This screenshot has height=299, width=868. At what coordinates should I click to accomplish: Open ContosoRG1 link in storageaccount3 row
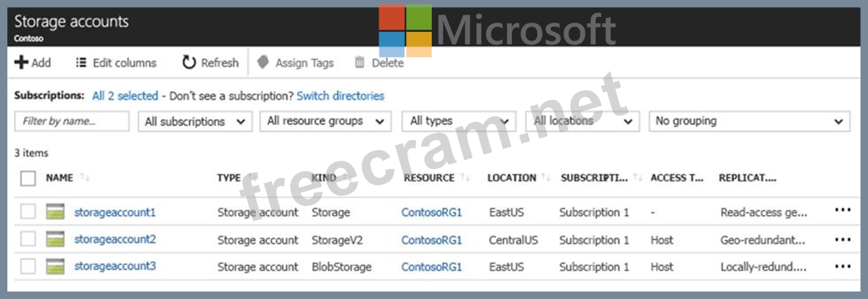click(x=432, y=267)
